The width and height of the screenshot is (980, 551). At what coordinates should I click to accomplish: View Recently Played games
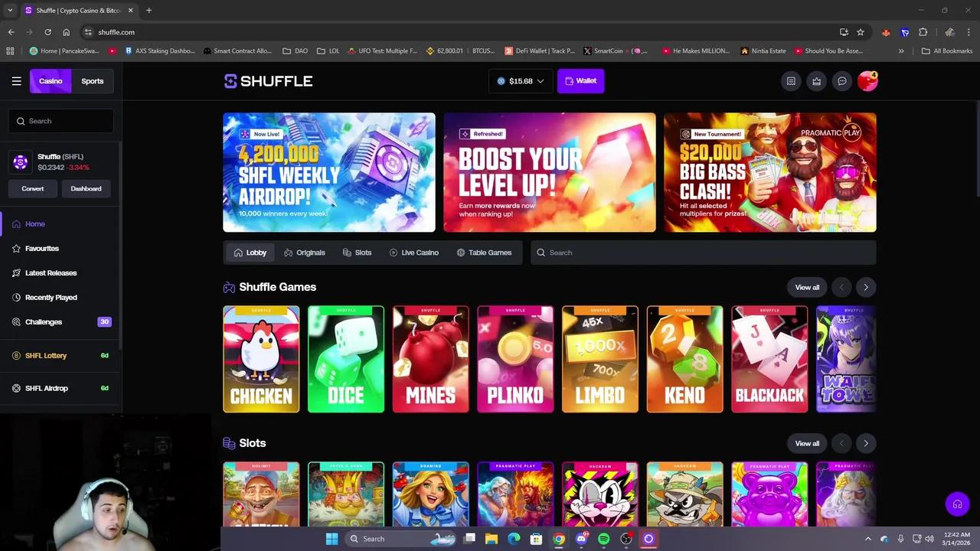pos(51,297)
